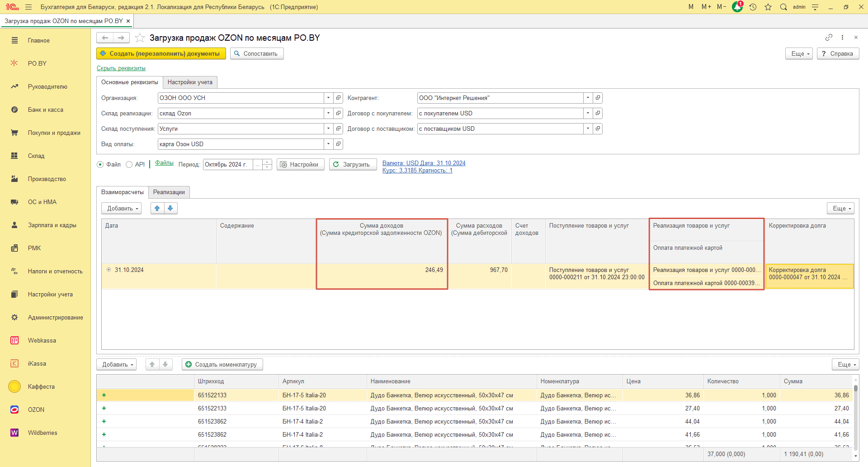Click the Период input field

pyautogui.click(x=228, y=164)
